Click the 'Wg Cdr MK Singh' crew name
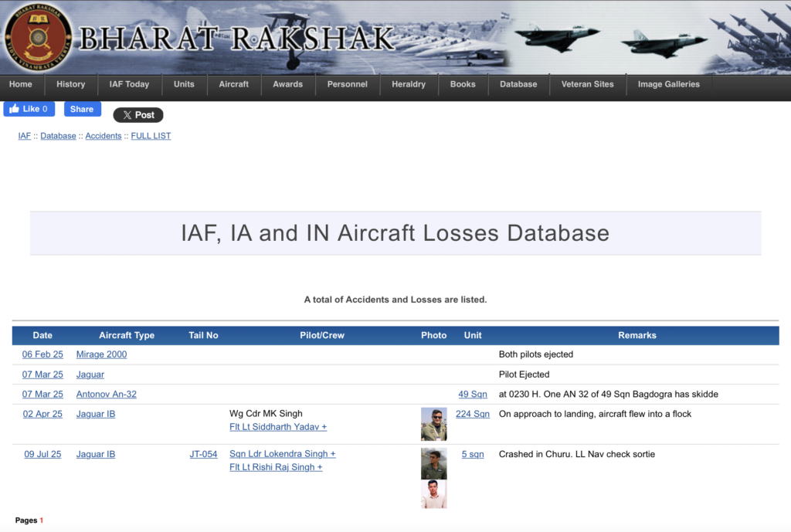The image size is (791, 532). 266,414
